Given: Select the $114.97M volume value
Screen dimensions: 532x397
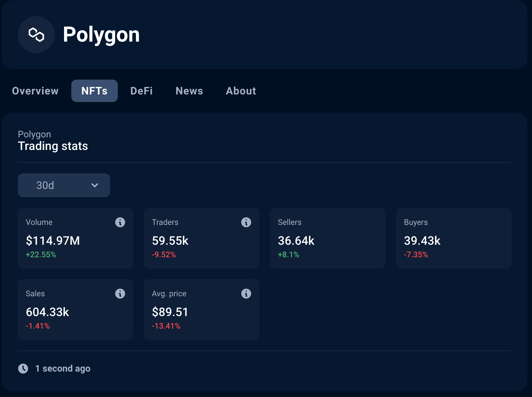Looking at the screenshot, I should (53, 241).
